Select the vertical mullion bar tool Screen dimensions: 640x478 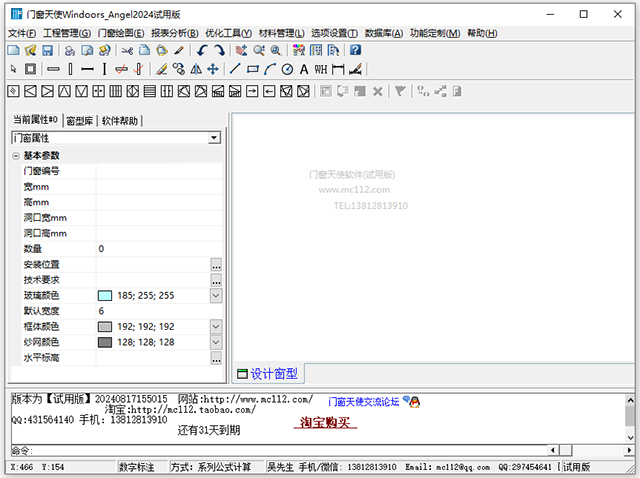(x=70, y=69)
